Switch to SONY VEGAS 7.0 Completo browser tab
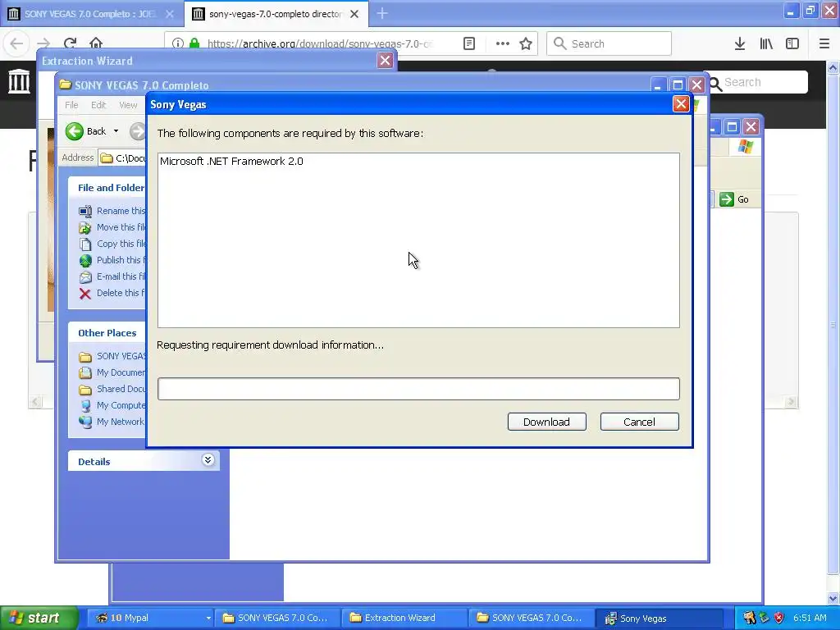The height and width of the screenshot is (630, 840). (x=91, y=14)
